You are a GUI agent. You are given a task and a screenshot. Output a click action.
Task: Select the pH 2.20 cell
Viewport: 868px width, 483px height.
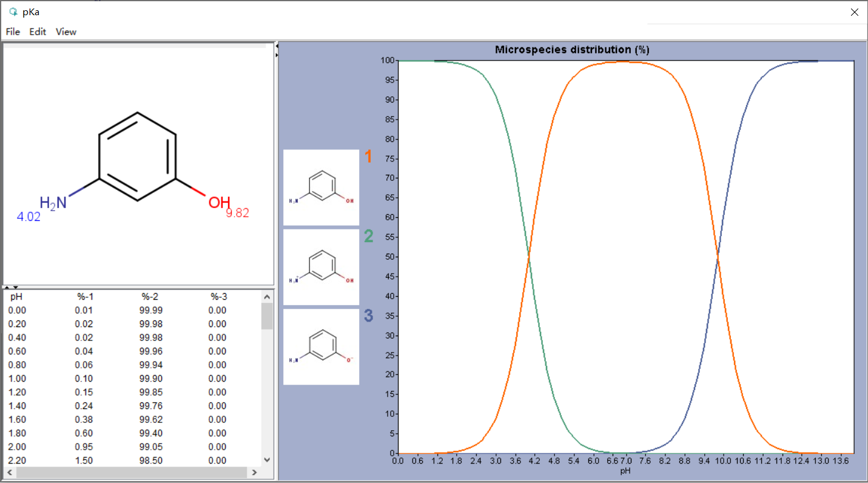(16, 461)
